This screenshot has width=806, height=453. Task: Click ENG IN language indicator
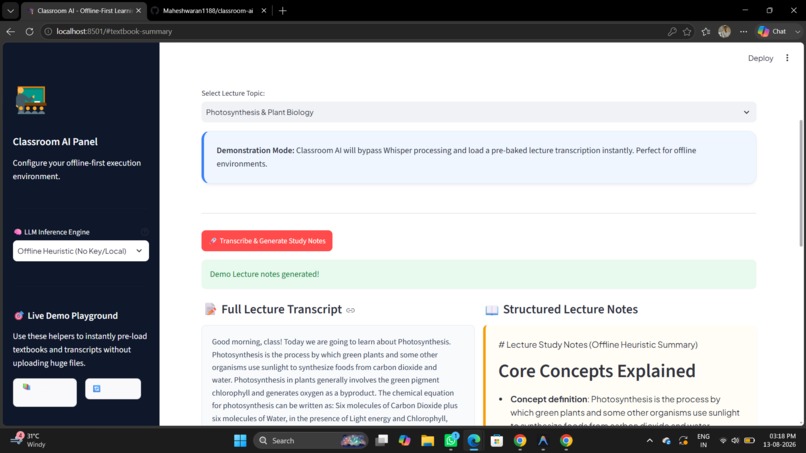coord(703,441)
